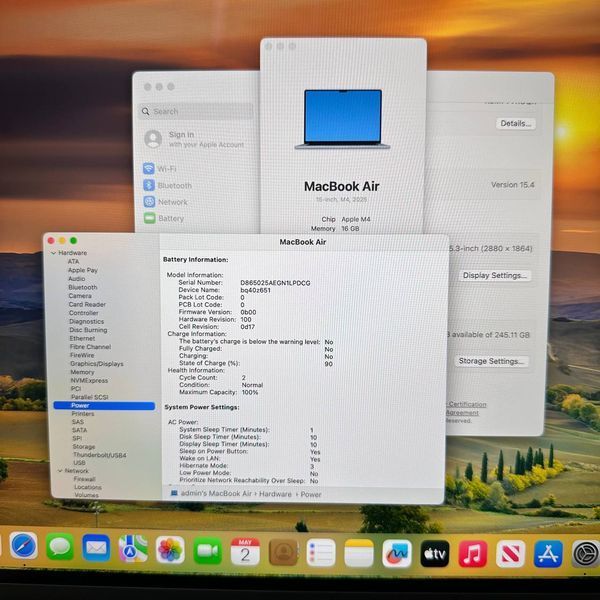Select Memory in Hardware list
Screen dimensions: 600x600
[82, 372]
